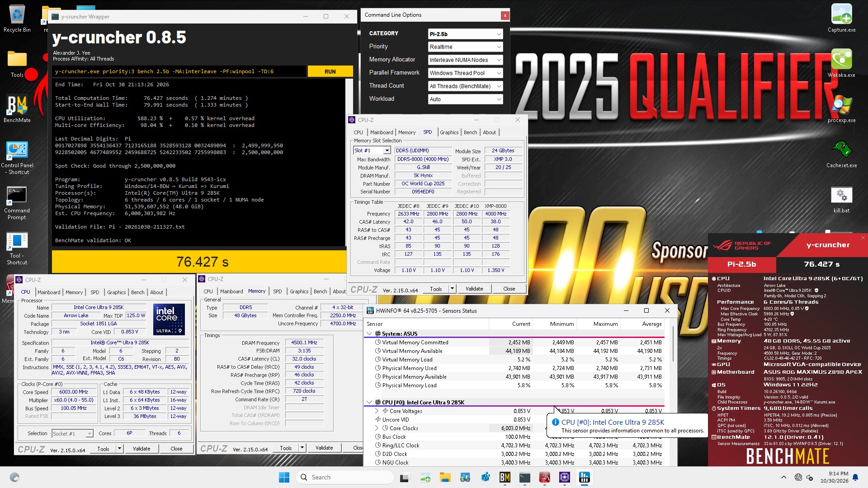
Task: Open the Tools dropdown arrow in the CPU-Z SPD window
Action: [x=452, y=289]
